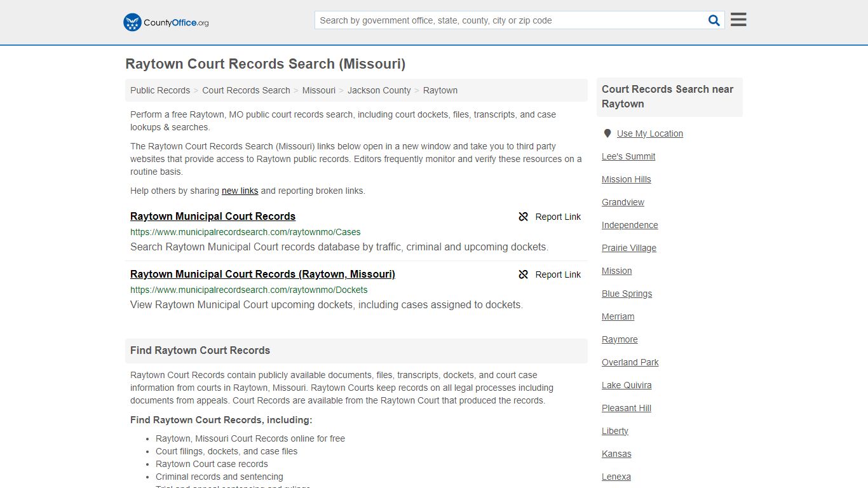Click broken-link icon for Court Records (Raytown, Missouri)
The width and height of the screenshot is (868, 488).
(x=524, y=274)
